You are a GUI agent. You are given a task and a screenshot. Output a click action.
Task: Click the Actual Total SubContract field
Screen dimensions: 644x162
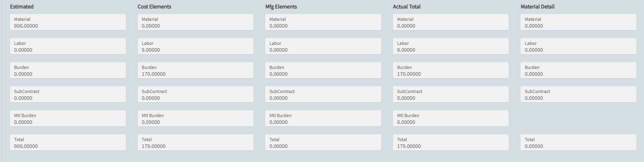451,95
